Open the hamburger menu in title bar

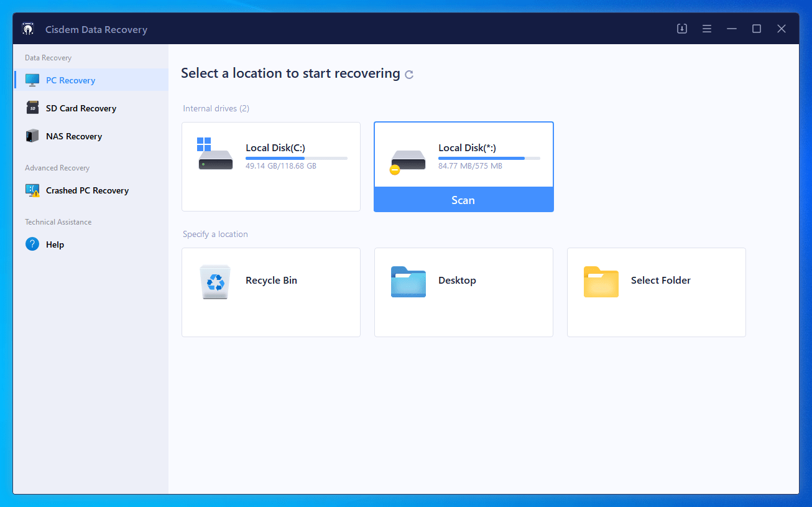707,29
